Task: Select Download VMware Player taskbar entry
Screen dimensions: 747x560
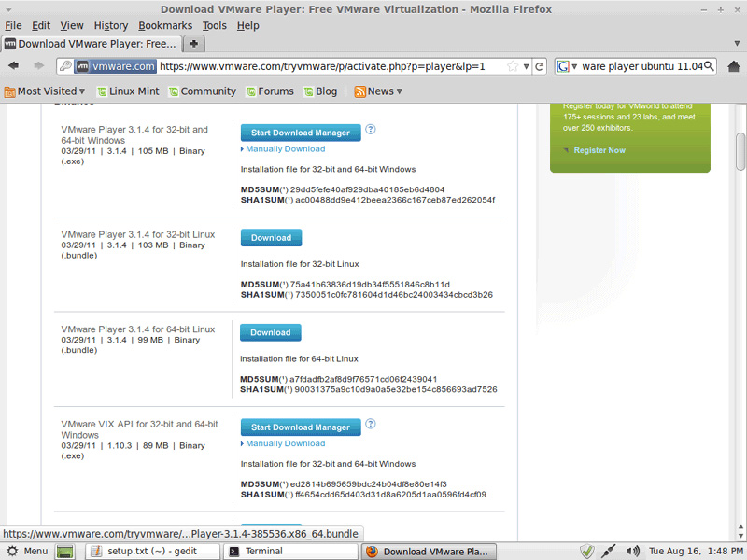Action: click(x=429, y=552)
